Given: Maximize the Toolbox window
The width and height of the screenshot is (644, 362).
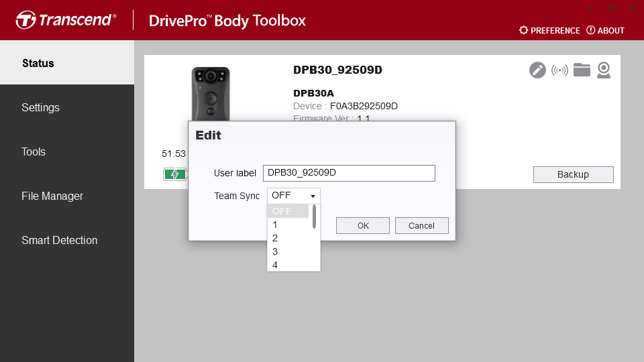Looking at the screenshot, I should click(x=612, y=9).
